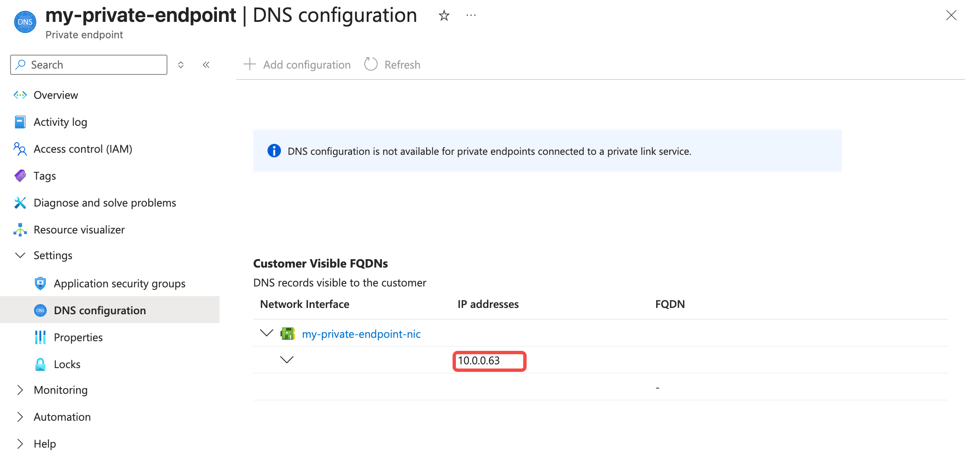Click the Settings section label
980x472 pixels.
coord(53,255)
